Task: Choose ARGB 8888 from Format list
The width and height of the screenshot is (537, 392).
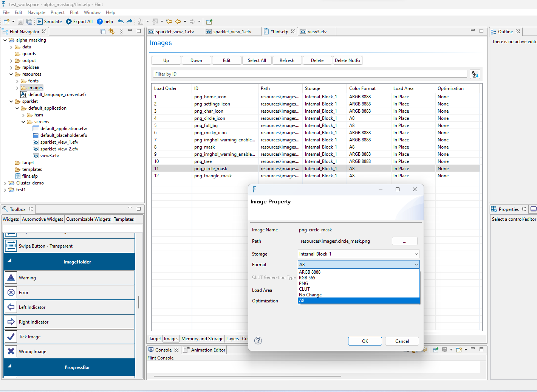Action: [x=310, y=272]
